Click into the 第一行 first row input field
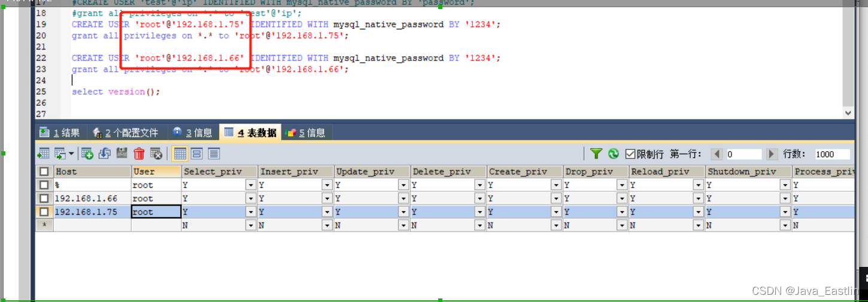Viewport: 868px width, 302px height. pos(743,154)
